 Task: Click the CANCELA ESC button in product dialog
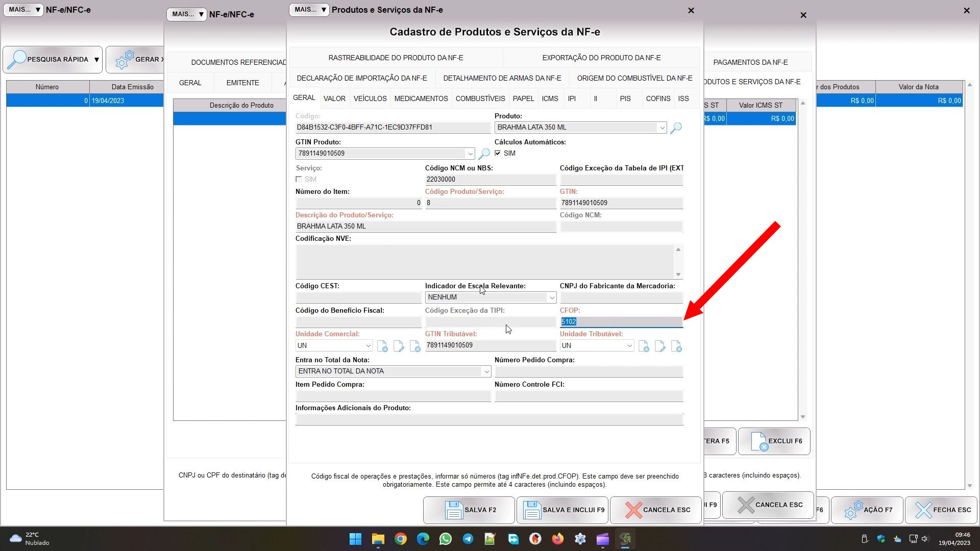pyautogui.click(x=656, y=510)
